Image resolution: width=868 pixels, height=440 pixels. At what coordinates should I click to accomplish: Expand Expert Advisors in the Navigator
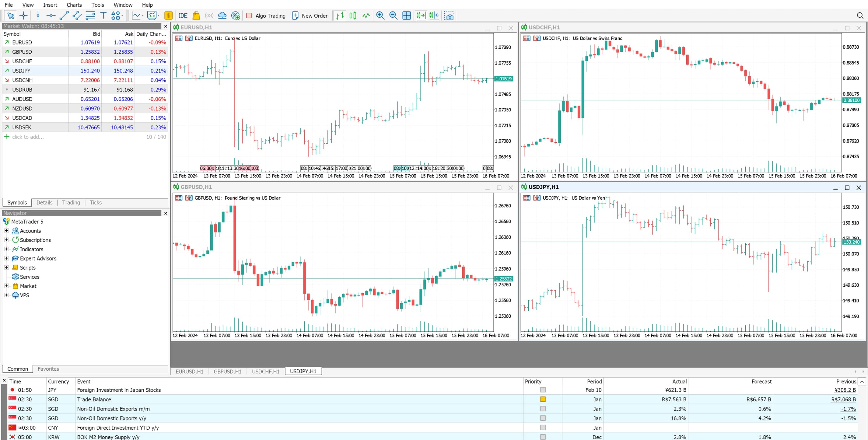(x=6, y=258)
